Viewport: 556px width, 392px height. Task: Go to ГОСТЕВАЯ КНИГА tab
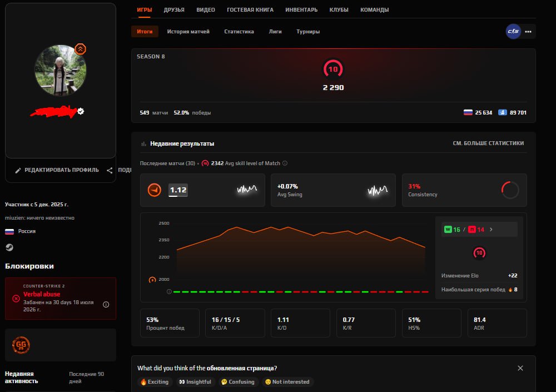250,9
